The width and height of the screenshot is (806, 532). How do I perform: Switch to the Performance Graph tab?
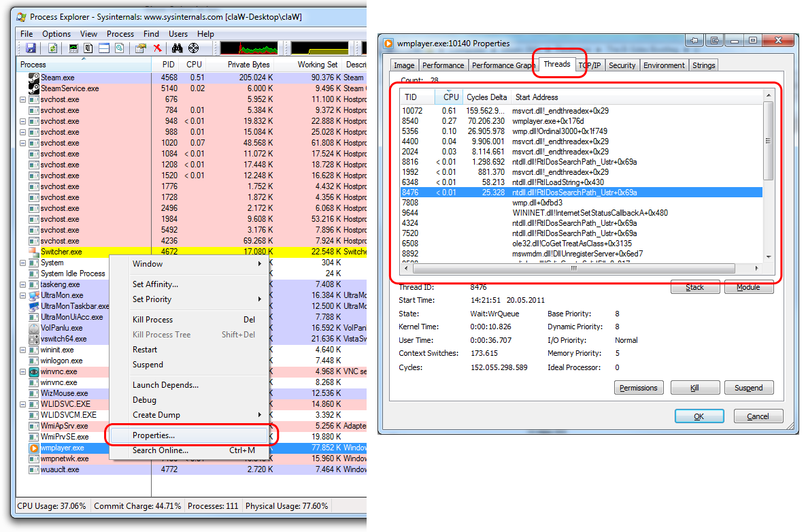502,65
